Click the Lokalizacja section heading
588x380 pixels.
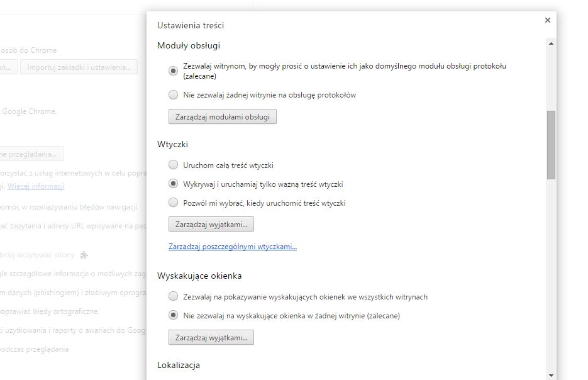coord(179,365)
